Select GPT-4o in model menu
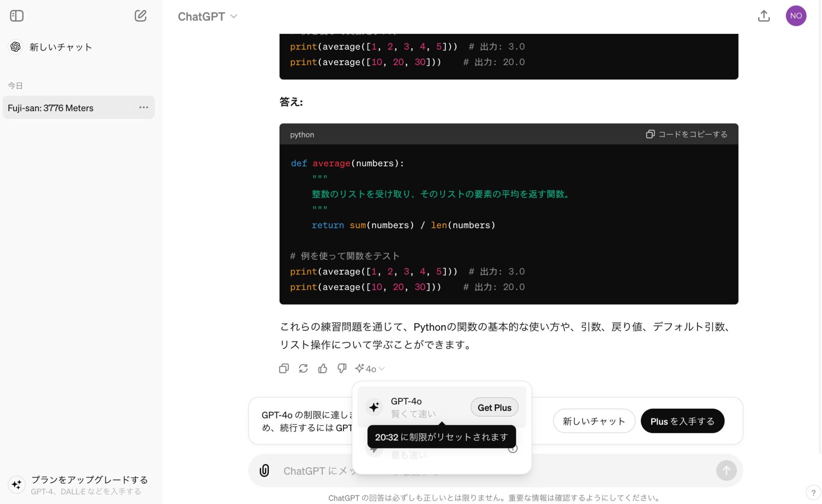 (411, 406)
